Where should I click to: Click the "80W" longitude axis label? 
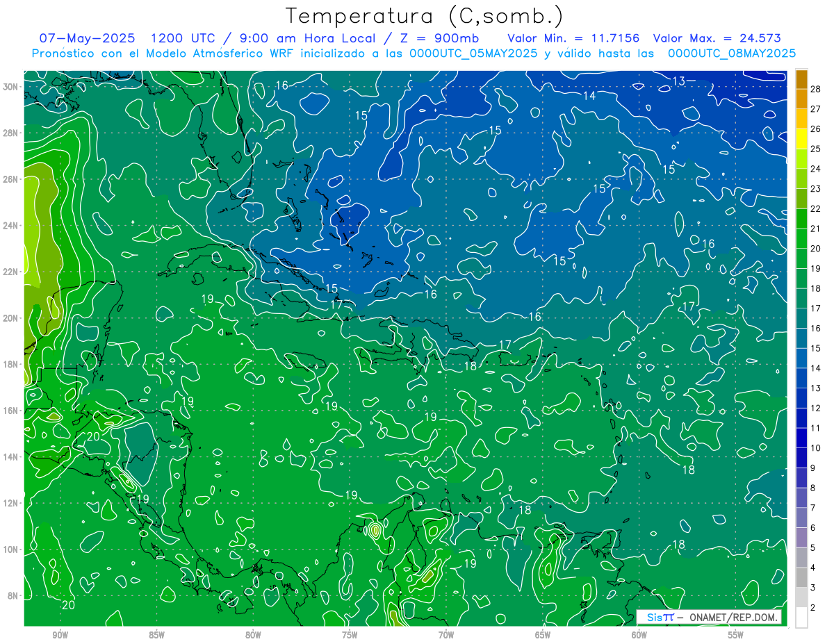point(253,636)
